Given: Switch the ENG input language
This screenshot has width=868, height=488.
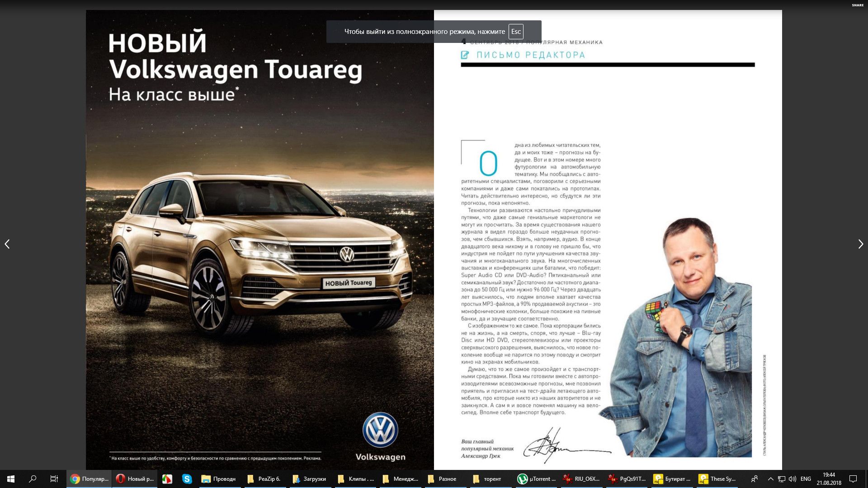Looking at the screenshot, I should pos(806,479).
